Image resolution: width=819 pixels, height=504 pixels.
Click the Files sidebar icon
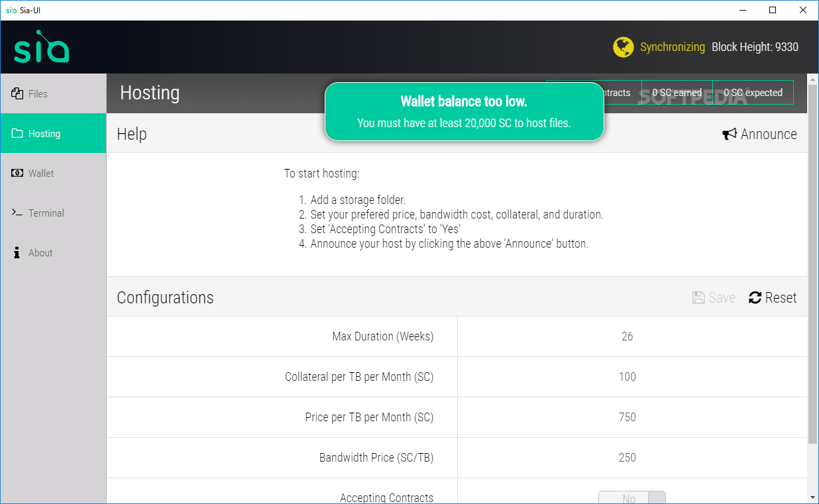(17, 93)
